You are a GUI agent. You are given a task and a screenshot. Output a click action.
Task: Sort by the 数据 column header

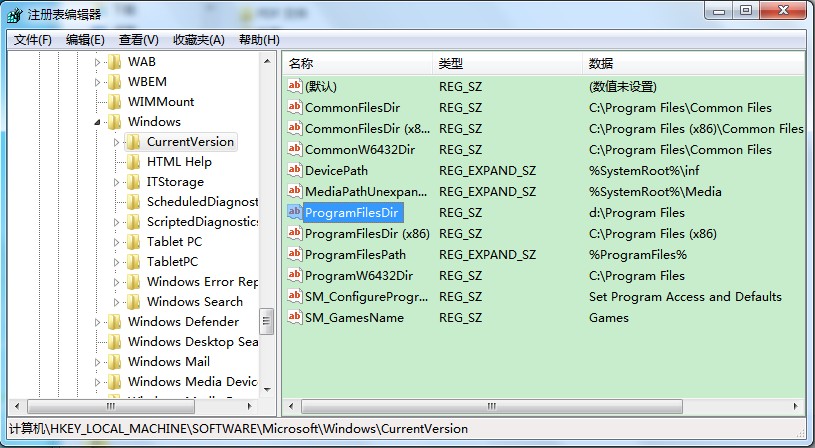tap(694, 64)
